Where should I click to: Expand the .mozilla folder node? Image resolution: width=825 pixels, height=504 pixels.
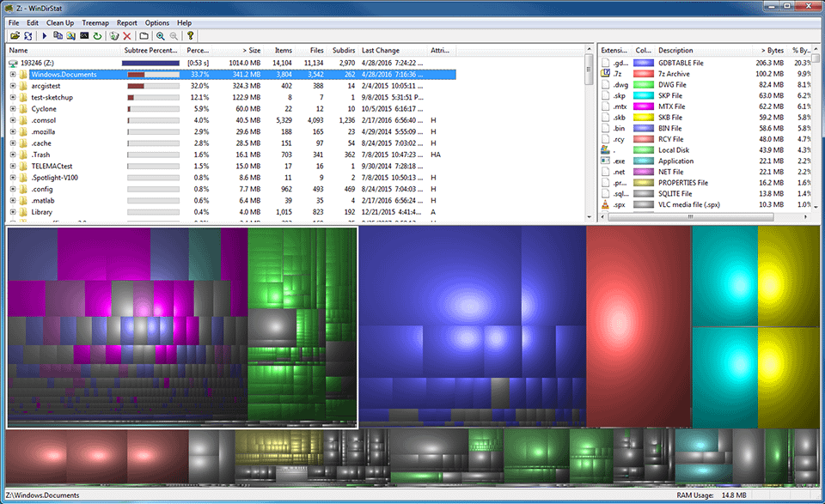coord(13,132)
